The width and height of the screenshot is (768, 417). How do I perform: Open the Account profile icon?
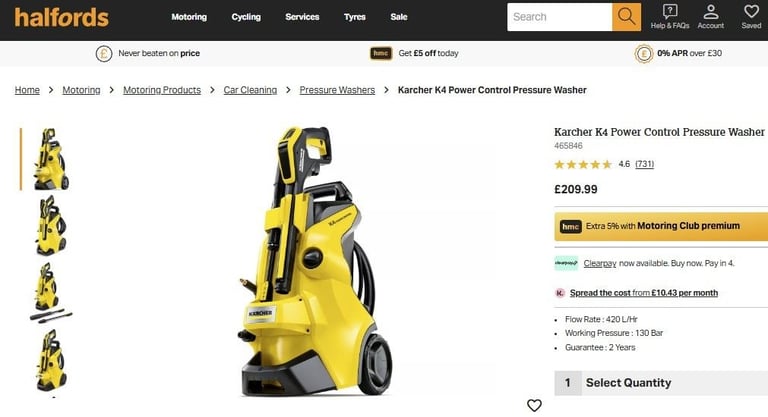click(711, 11)
